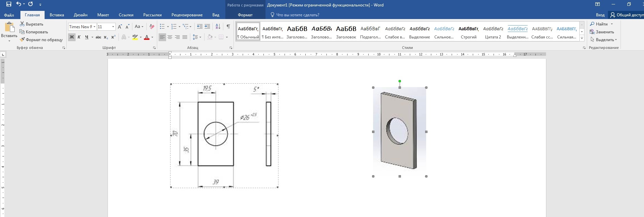Justify the text
The height and width of the screenshot is (217, 644).
(185, 37)
